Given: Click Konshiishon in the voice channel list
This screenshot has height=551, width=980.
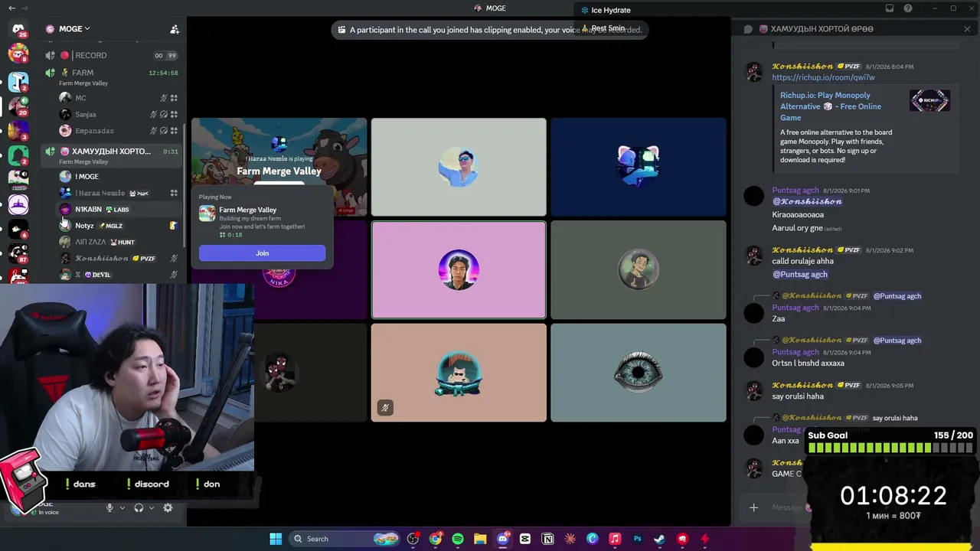Looking at the screenshot, I should point(119,258).
